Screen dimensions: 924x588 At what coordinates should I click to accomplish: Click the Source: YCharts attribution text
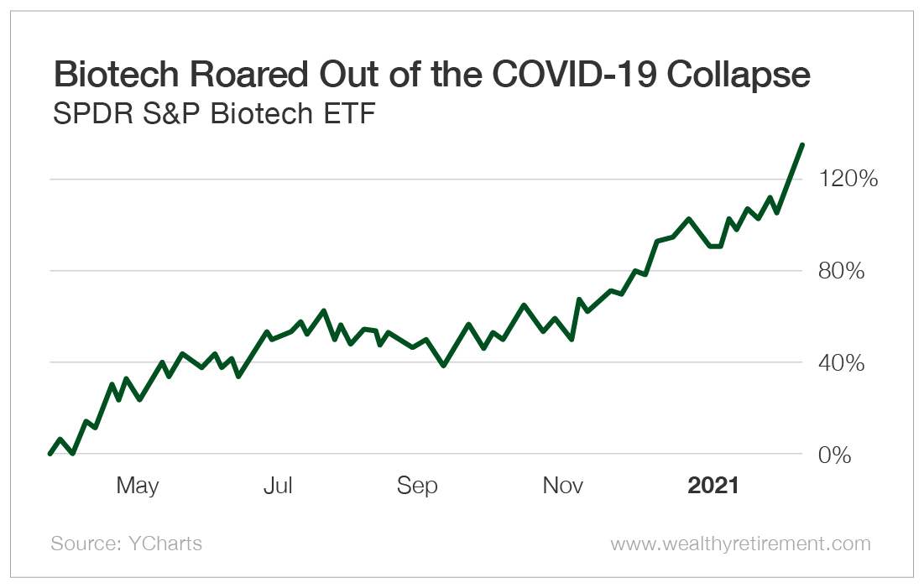(x=127, y=544)
